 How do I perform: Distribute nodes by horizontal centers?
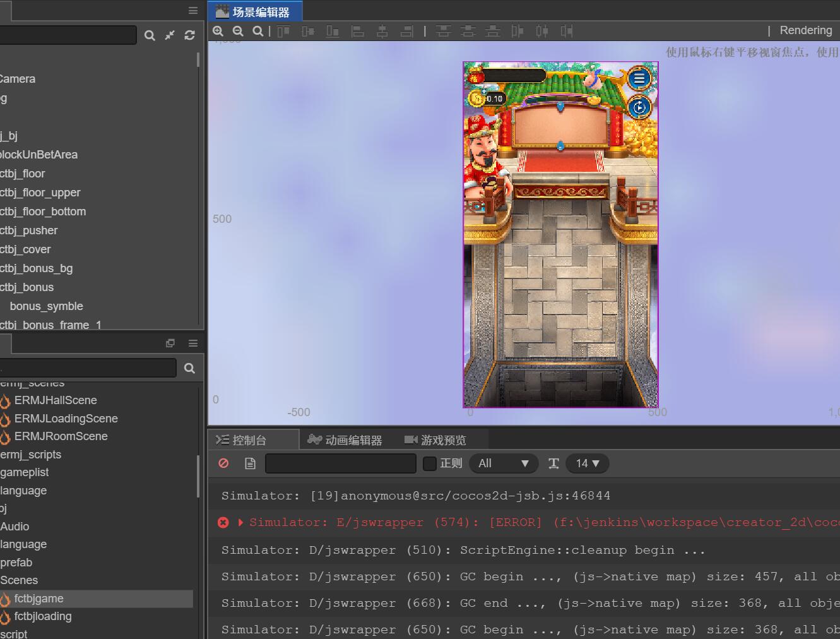542,31
